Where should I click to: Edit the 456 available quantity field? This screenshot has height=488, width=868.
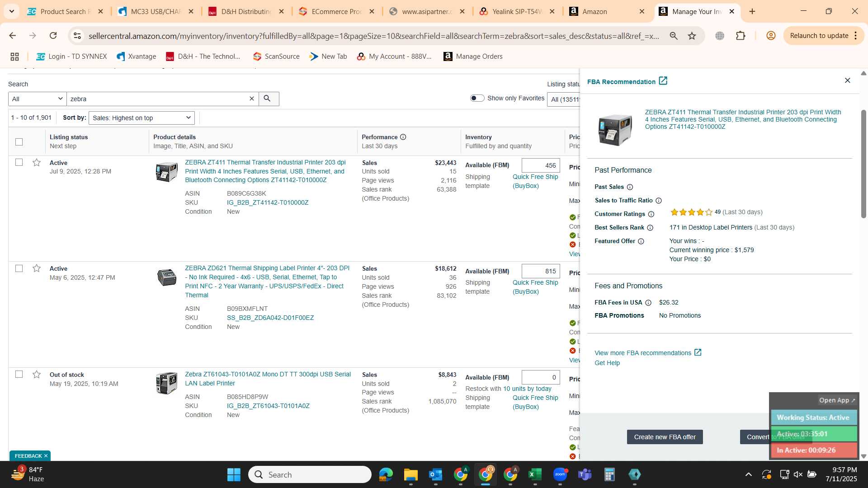pos(541,165)
